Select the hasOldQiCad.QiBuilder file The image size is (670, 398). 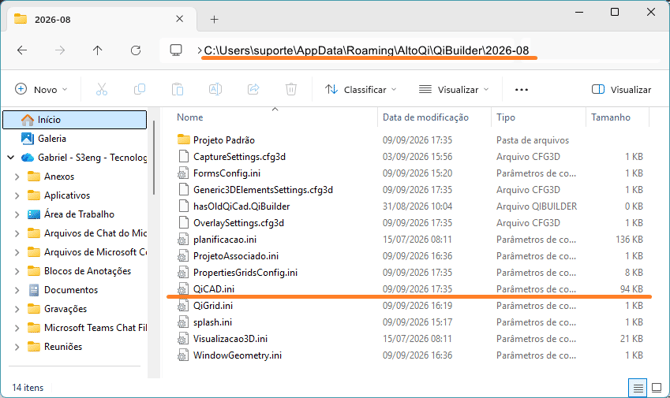[x=241, y=206]
